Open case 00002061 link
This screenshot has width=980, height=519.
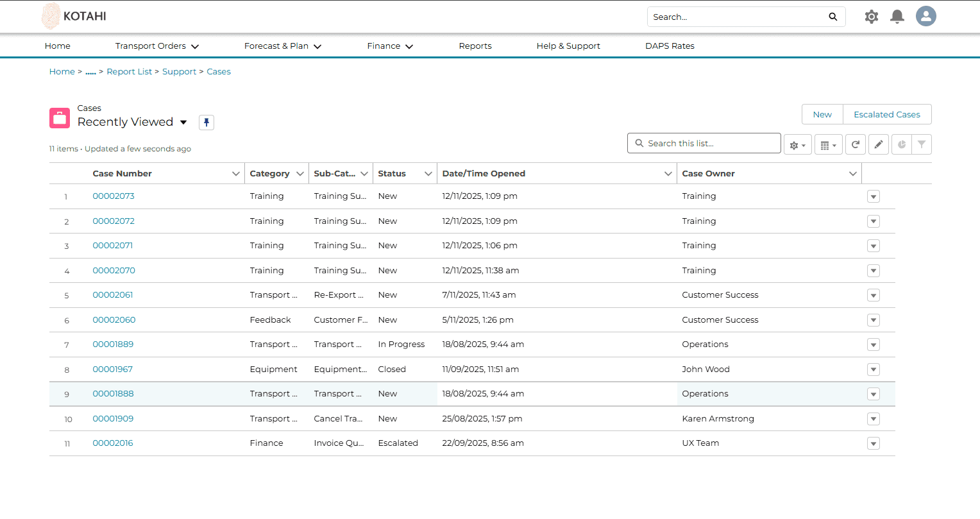pyautogui.click(x=113, y=295)
